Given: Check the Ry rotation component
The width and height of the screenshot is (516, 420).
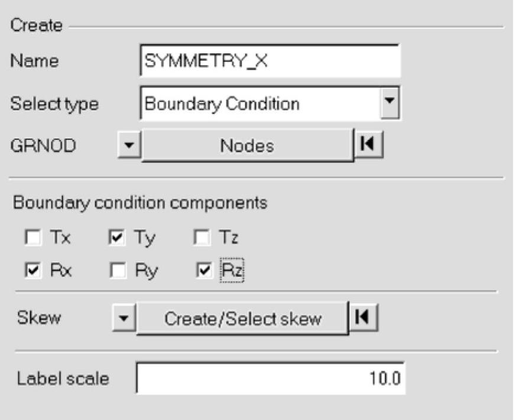Looking at the screenshot, I should coord(118,271).
